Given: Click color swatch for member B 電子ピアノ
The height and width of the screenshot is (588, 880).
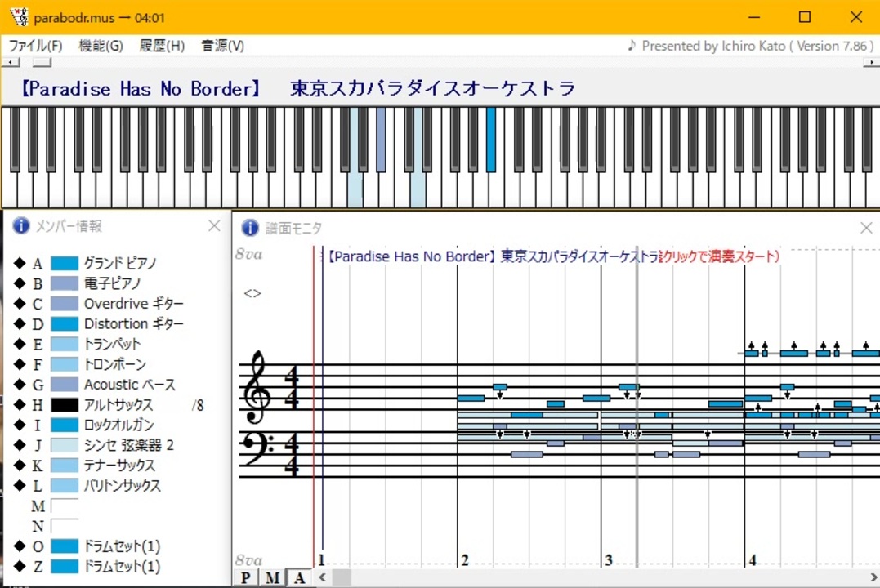Looking at the screenshot, I should [65, 283].
